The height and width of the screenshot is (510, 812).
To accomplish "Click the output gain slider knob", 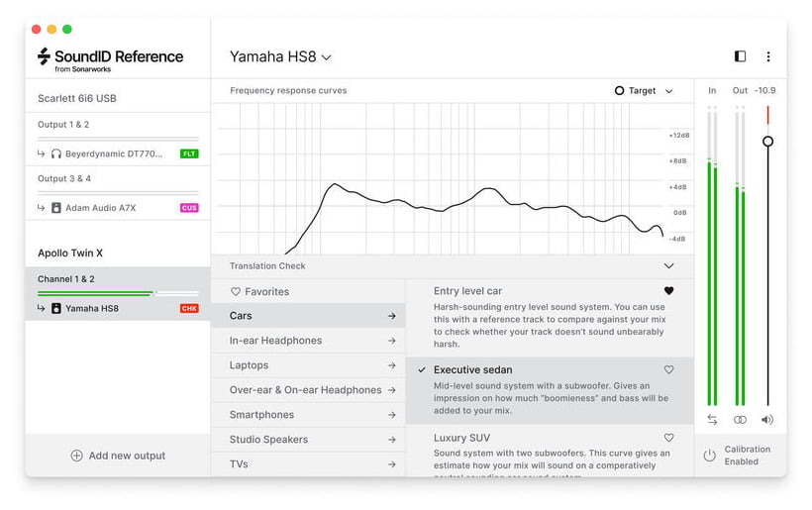I will [x=768, y=141].
